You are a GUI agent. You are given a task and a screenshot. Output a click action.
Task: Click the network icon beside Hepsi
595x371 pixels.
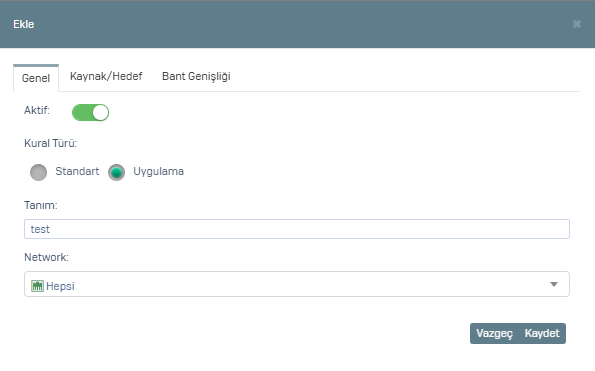point(37,286)
